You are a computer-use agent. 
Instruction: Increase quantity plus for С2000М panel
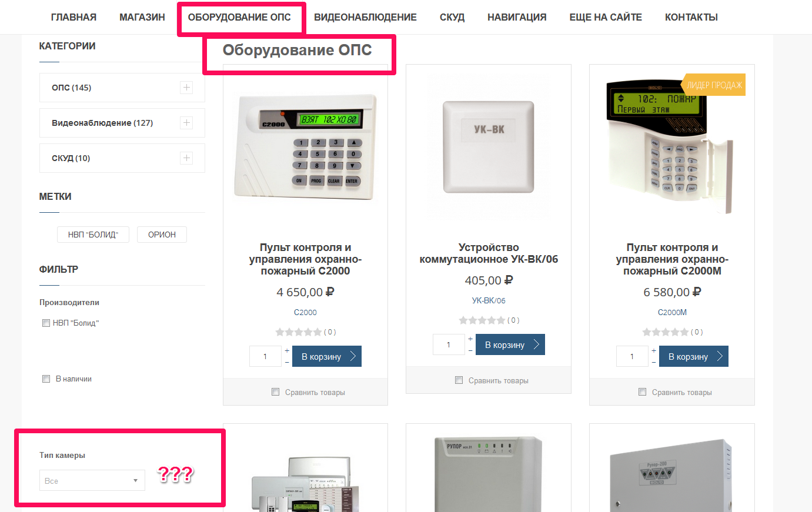[x=654, y=351]
